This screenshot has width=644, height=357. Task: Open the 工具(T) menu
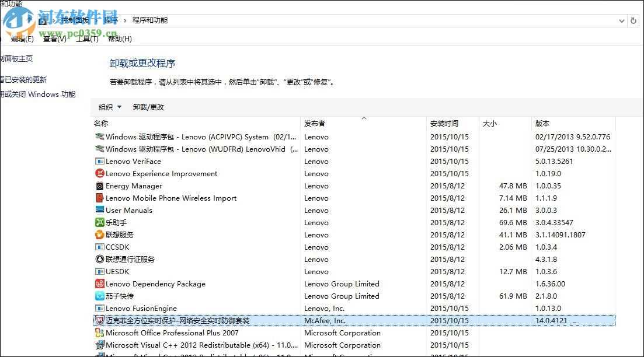(87, 39)
